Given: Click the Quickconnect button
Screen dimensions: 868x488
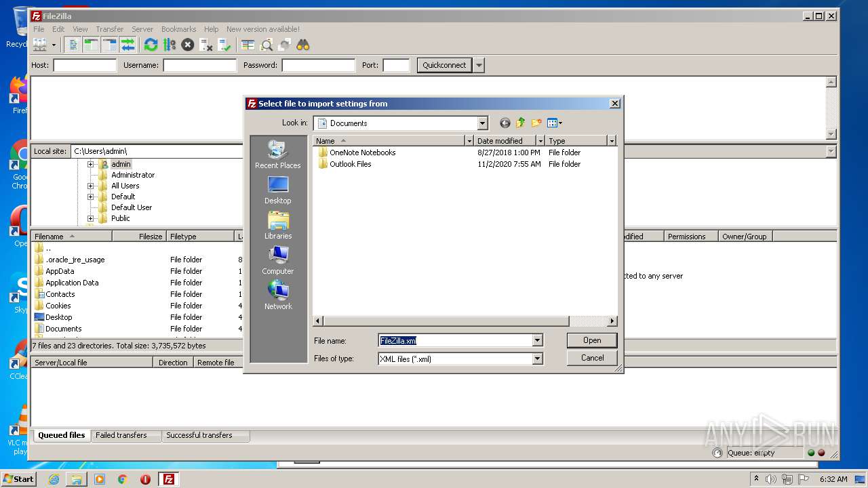Looking at the screenshot, I should (x=444, y=65).
